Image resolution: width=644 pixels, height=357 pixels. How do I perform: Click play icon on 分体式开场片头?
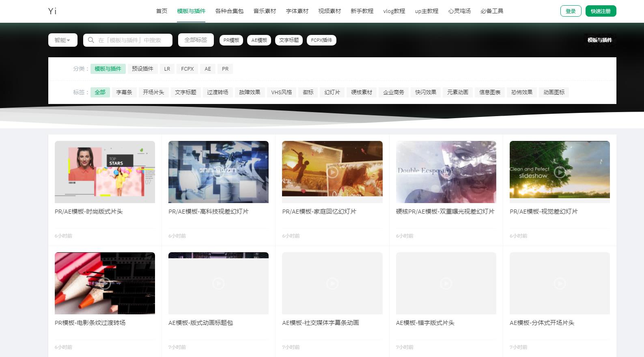tap(560, 283)
